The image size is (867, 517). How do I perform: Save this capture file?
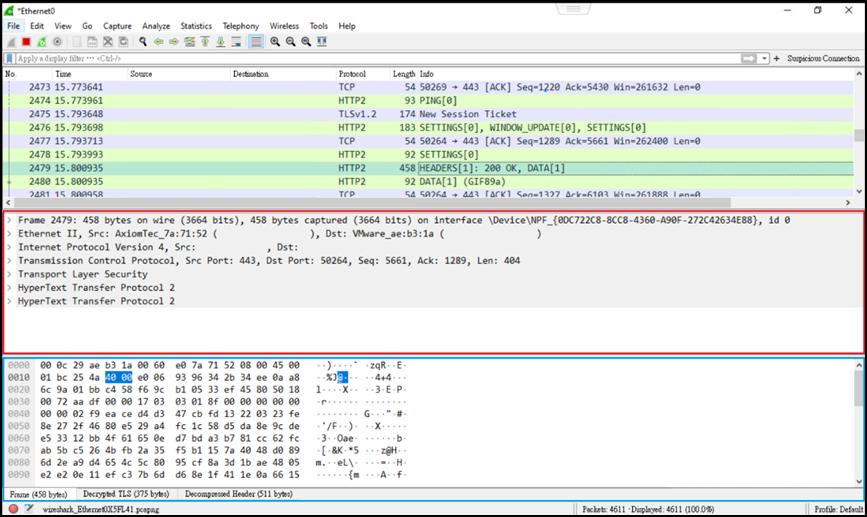click(x=92, y=42)
